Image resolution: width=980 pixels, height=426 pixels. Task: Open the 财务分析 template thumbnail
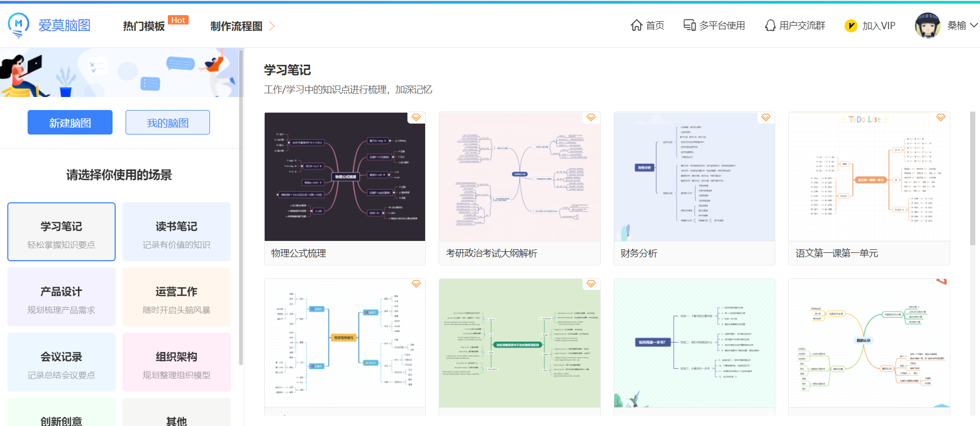pyautogui.click(x=694, y=177)
